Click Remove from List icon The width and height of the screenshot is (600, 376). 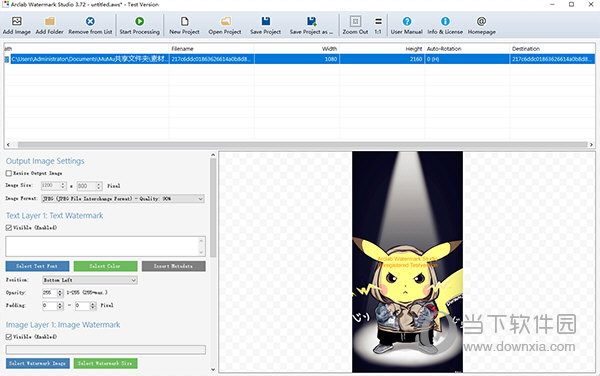pyautogui.click(x=90, y=21)
